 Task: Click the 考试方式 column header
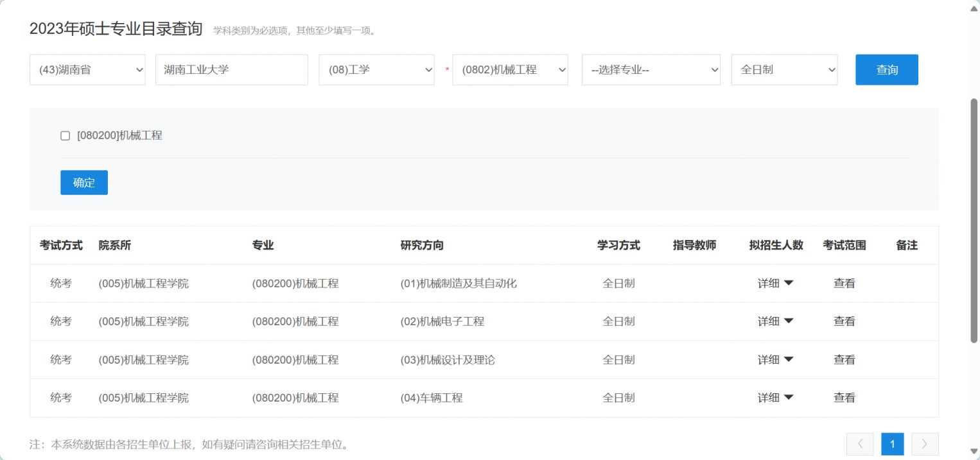click(61, 245)
